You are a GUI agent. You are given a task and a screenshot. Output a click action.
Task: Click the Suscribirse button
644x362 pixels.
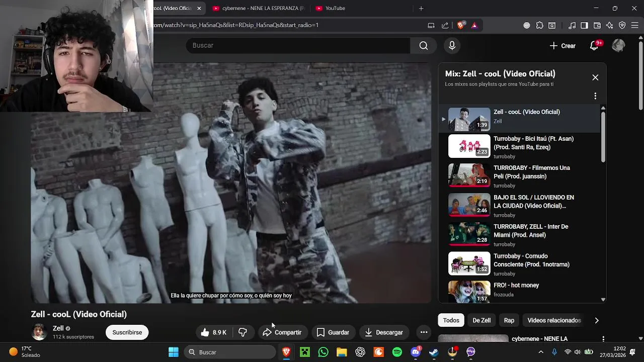(x=127, y=332)
